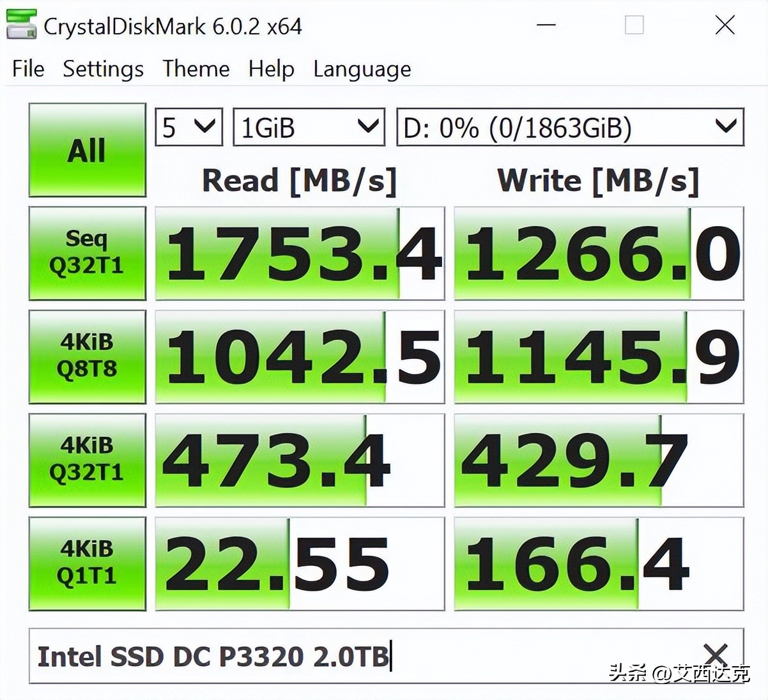Select the Seq Q32T1 write result 1266.0

click(x=599, y=253)
